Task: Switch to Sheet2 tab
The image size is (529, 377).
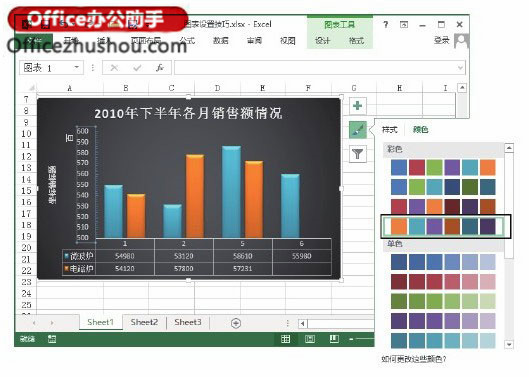Action: 144,322
